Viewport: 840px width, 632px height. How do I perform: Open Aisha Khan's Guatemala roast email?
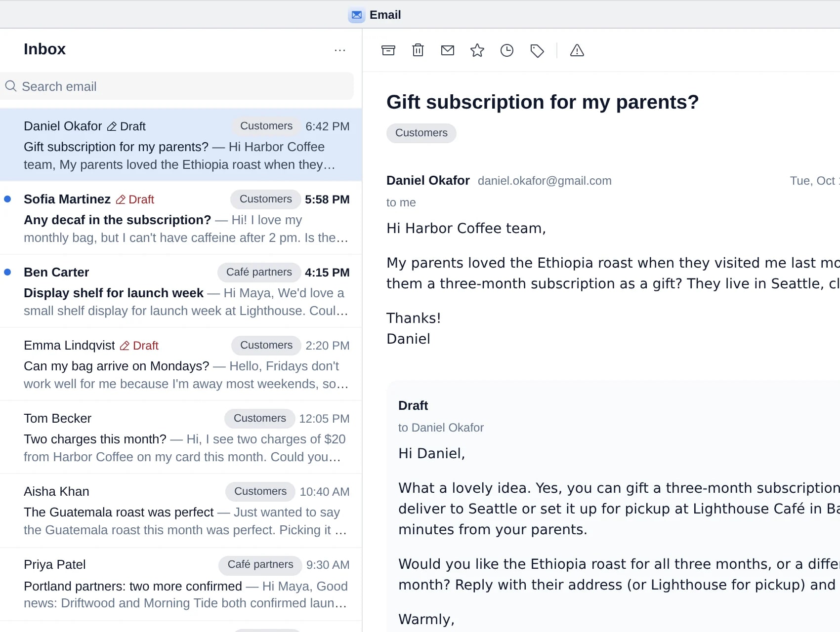pos(181,511)
